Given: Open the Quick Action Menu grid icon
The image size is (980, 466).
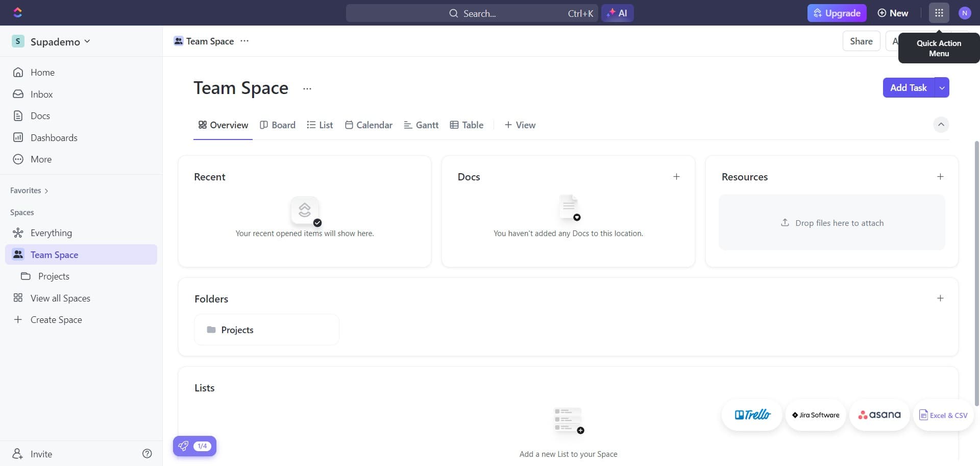Looking at the screenshot, I should coord(938,13).
